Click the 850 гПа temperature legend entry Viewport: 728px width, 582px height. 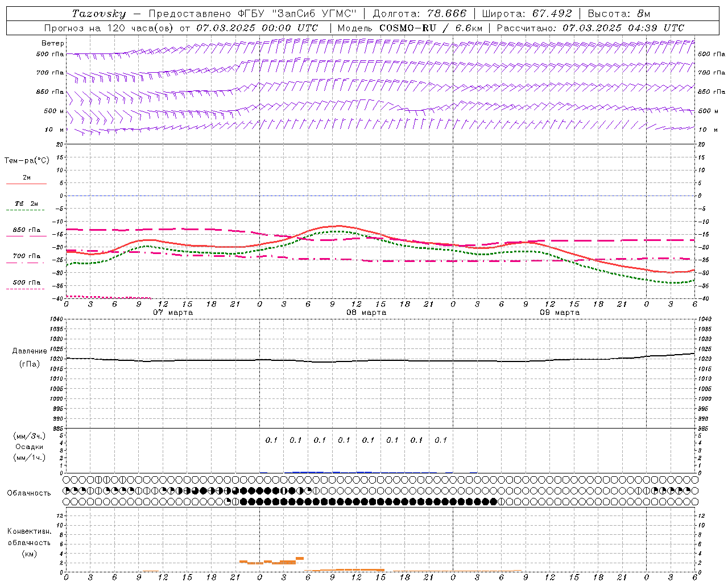tap(27, 230)
